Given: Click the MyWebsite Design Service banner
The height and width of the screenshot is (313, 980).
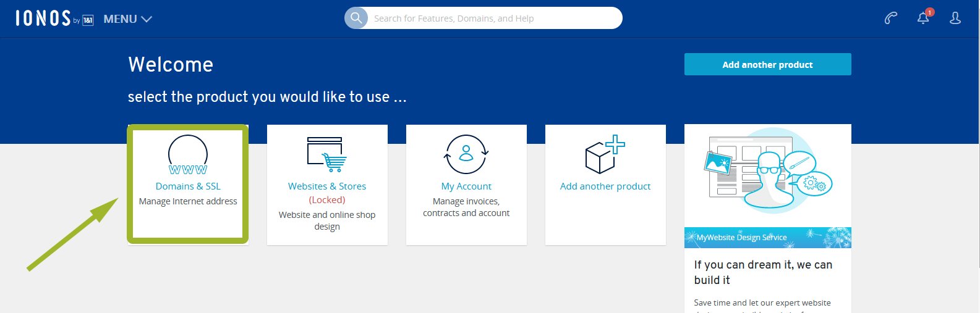Looking at the screenshot, I should 767,238.
